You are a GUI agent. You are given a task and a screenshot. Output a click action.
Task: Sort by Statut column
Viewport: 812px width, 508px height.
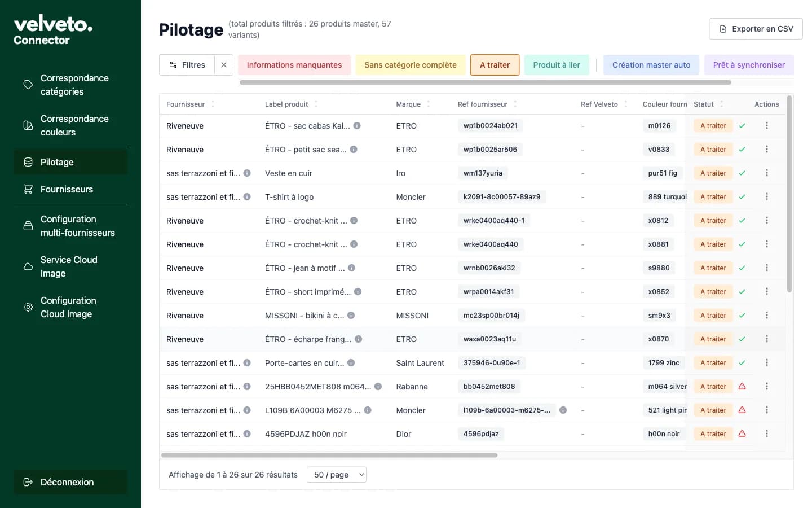click(x=722, y=104)
